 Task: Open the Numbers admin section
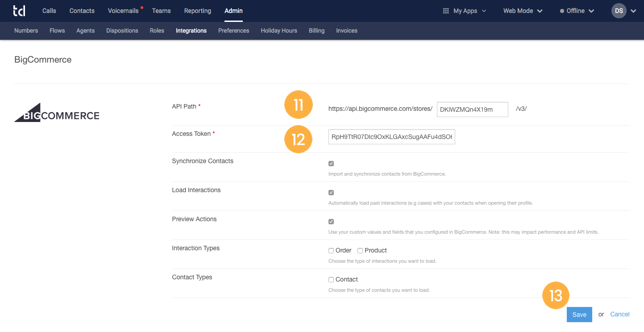coord(26,31)
